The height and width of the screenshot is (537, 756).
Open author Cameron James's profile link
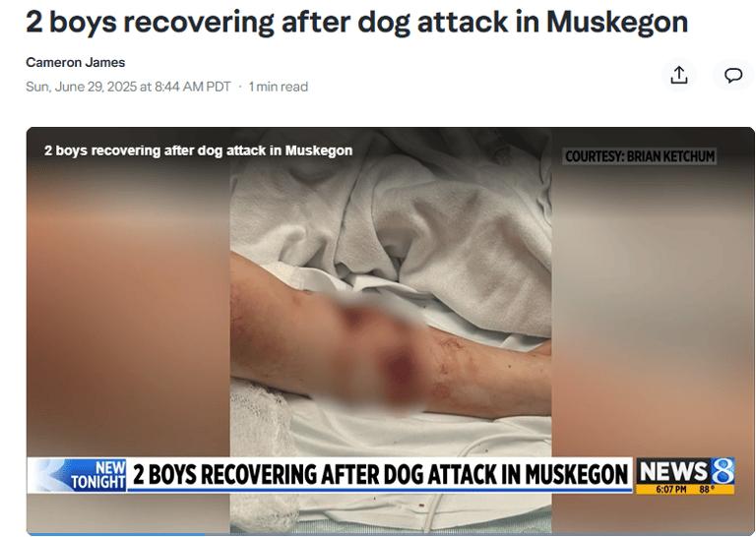[x=75, y=63]
